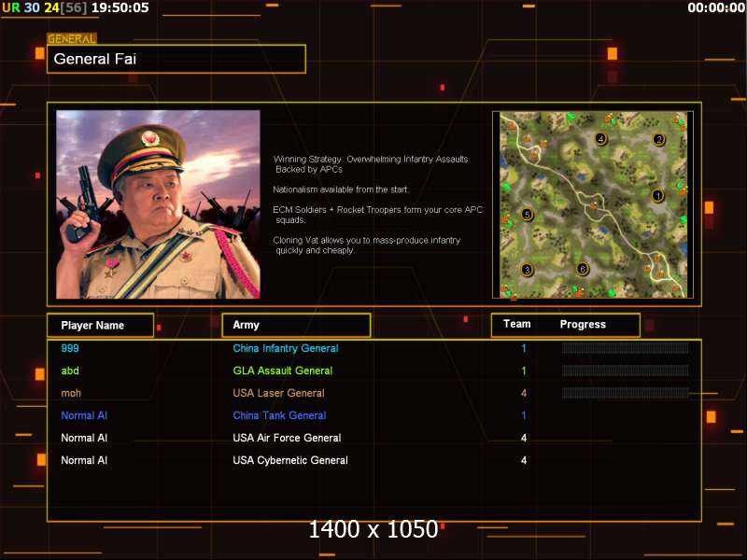Click China Infantry General army entry
Viewport: 747px width, 560px height.
point(286,348)
